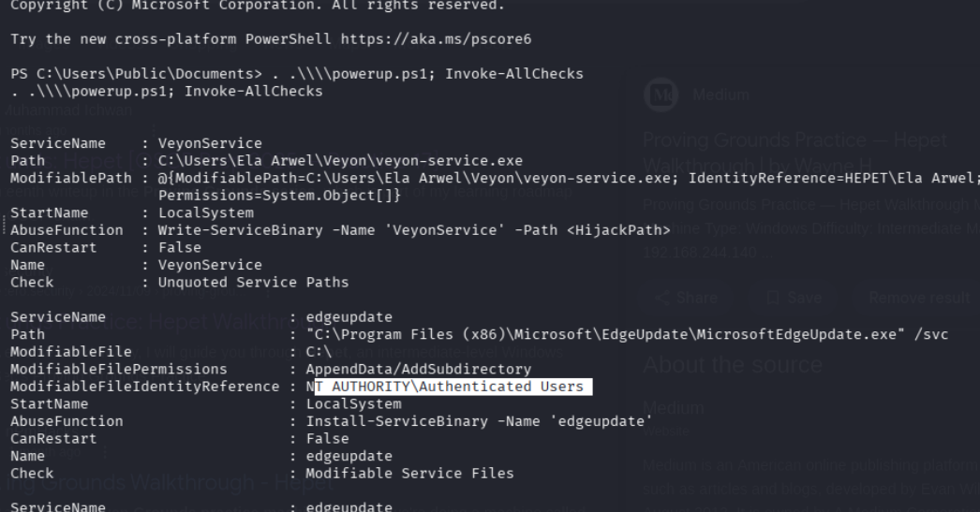Click the Permissions=System.Object[] text
Screen dimensions: 980x512
point(279,196)
